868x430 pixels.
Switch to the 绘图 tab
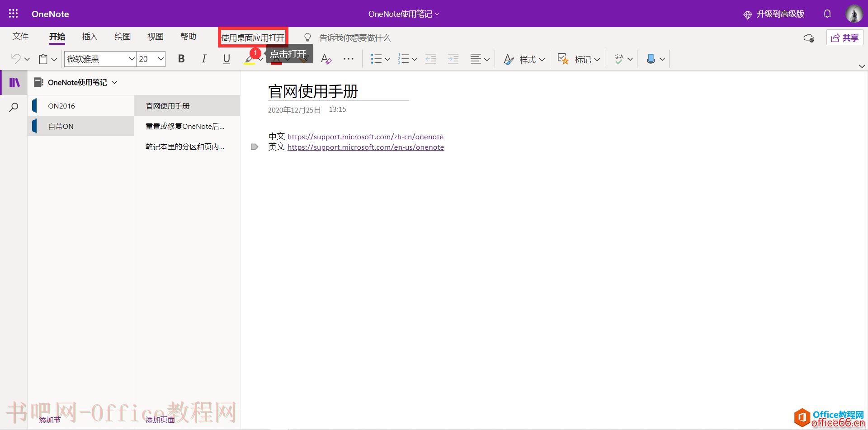[x=123, y=37]
